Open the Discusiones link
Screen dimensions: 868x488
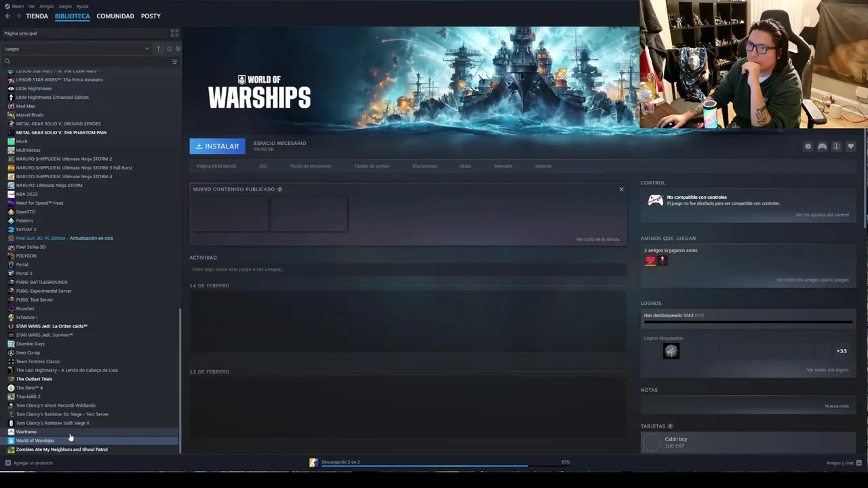click(425, 166)
